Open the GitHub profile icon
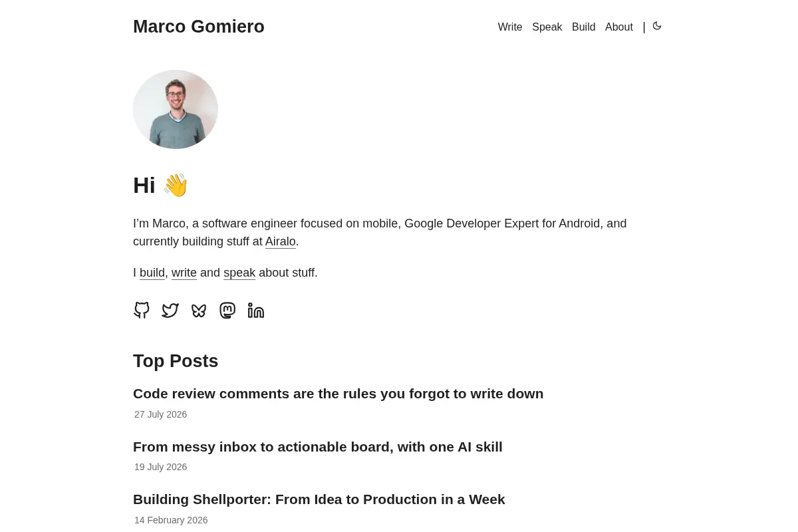Screen dimensions: 798x532 click(142, 311)
